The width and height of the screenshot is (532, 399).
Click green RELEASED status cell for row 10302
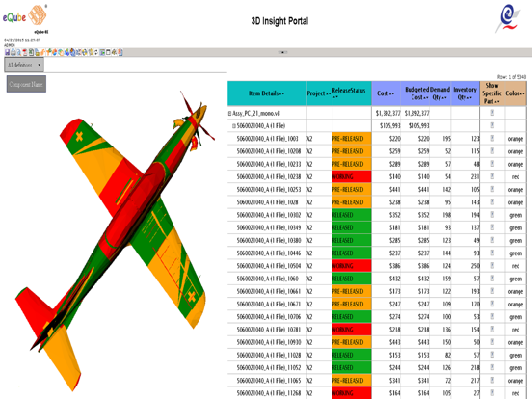tap(352, 215)
